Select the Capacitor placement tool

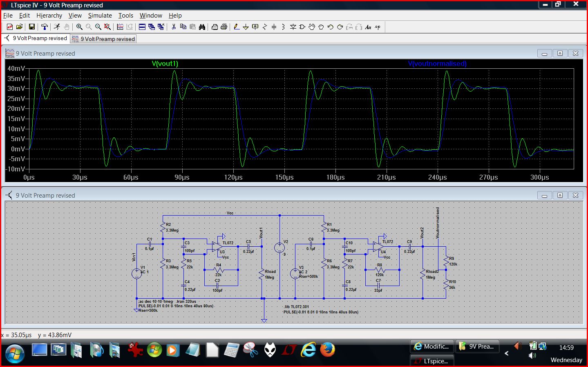274,27
